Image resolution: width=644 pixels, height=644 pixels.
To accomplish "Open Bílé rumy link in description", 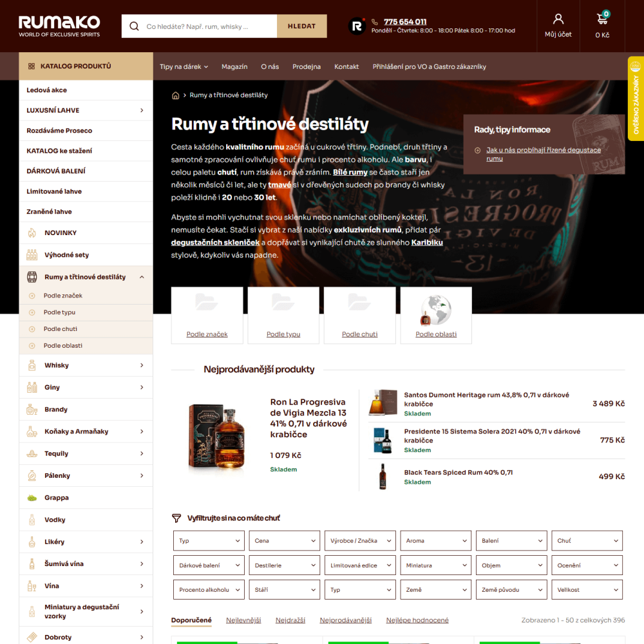I will (x=350, y=172).
